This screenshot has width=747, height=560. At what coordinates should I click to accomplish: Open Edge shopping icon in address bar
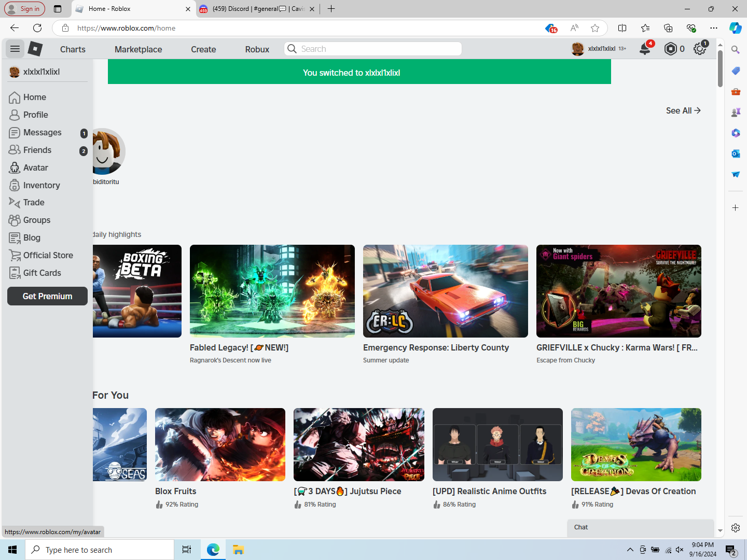551,28
